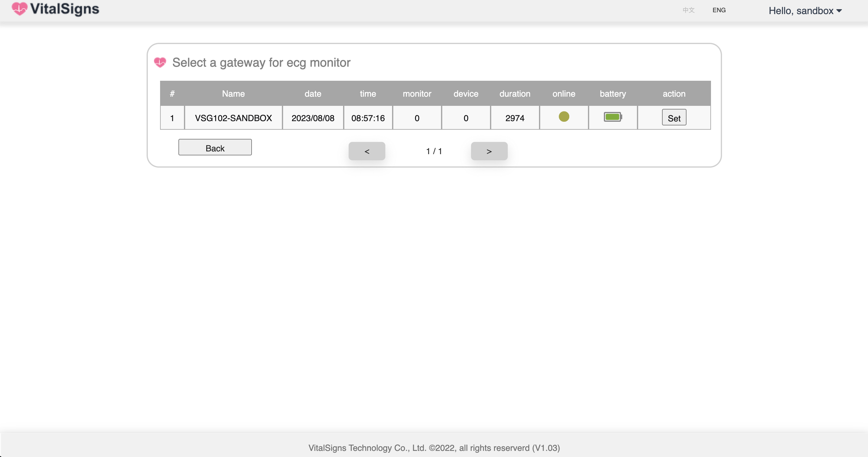Click the monitor column header
This screenshot has width=868, height=457.
pyautogui.click(x=417, y=94)
